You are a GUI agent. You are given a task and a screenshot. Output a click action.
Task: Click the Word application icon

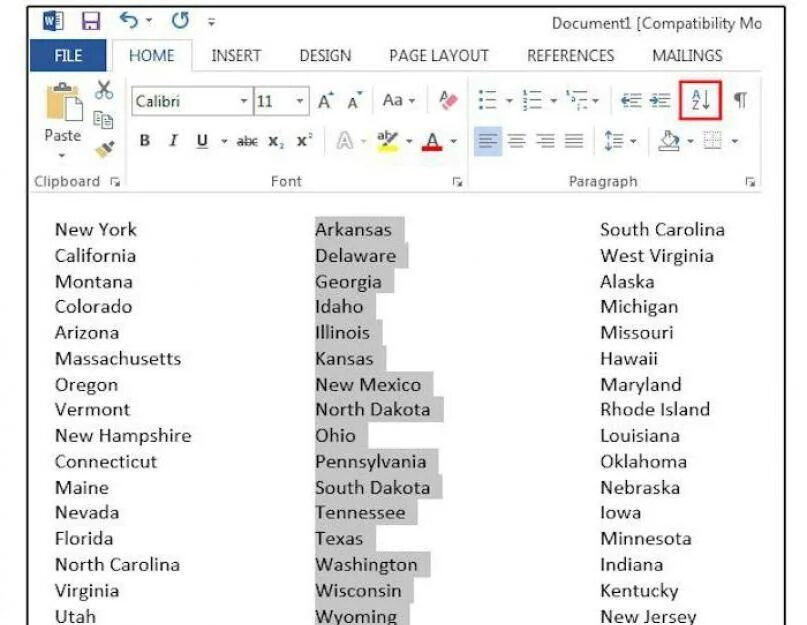(53, 22)
